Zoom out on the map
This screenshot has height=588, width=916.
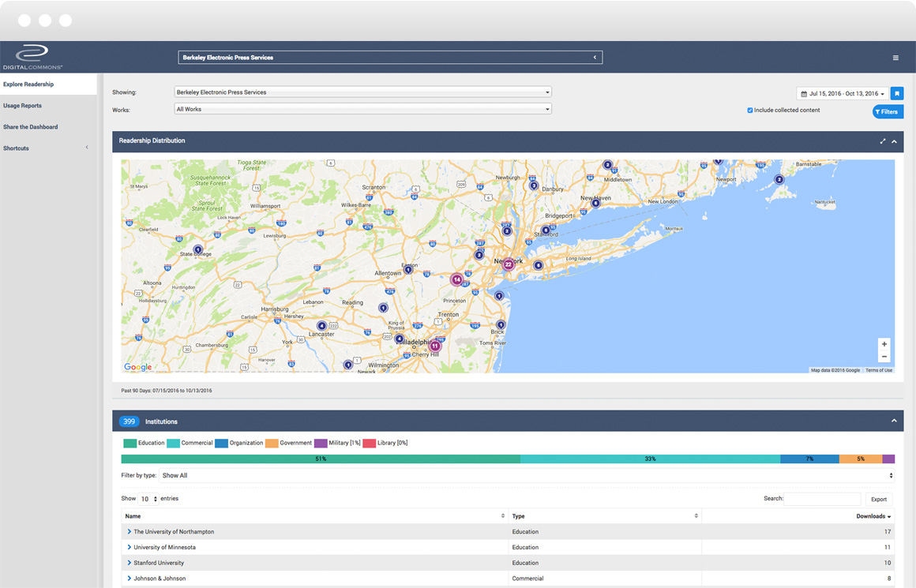(884, 357)
